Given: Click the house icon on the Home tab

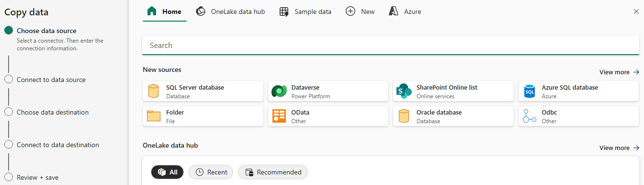Looking at the screenshot, I should [152, 11].
